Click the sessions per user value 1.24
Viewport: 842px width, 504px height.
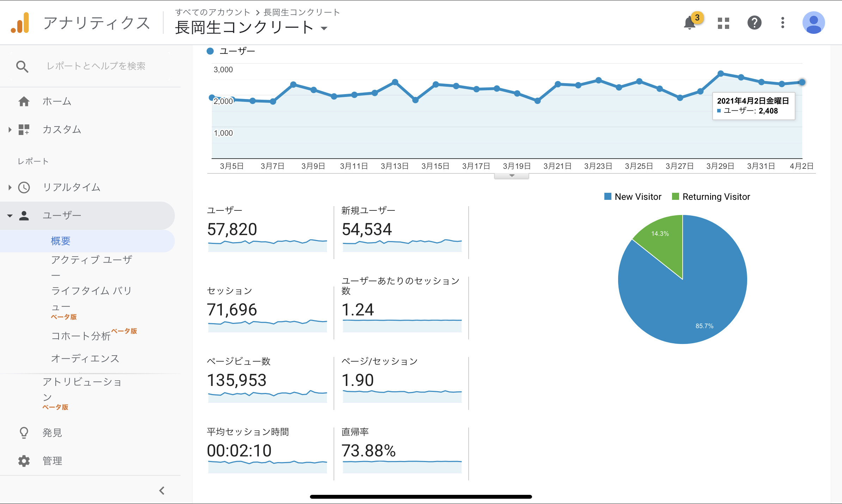click(x=358, y=310)
